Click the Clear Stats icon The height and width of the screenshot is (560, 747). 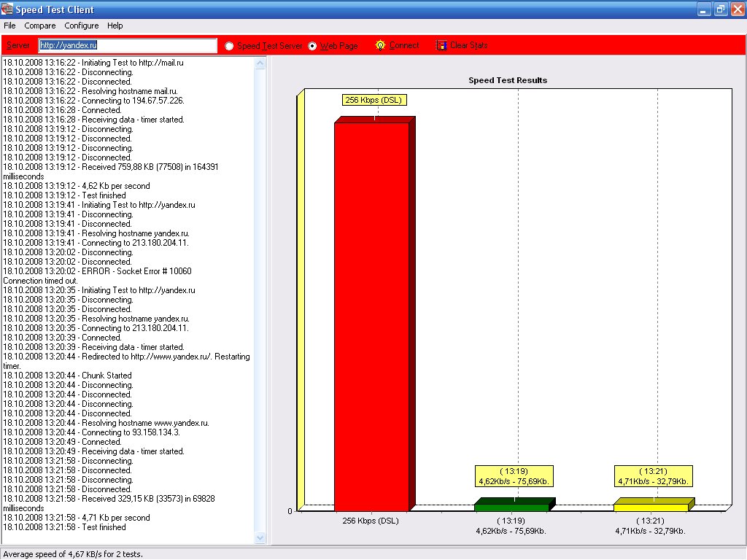(x=441, y=45)
